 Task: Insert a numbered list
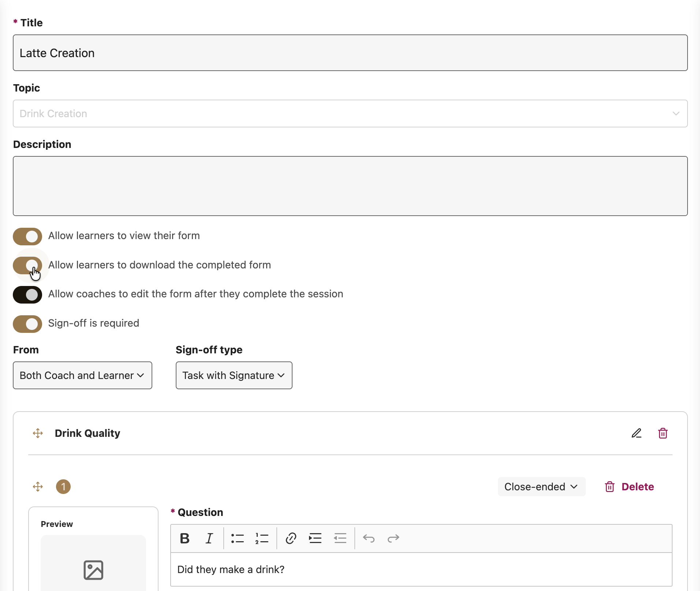pyautogui.click(x=262, y=538)
